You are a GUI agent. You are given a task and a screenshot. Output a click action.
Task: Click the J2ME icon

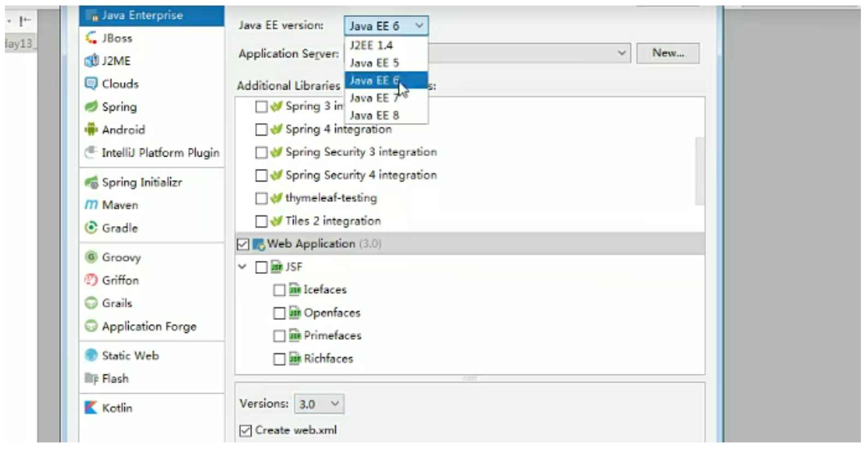point(91,61)
